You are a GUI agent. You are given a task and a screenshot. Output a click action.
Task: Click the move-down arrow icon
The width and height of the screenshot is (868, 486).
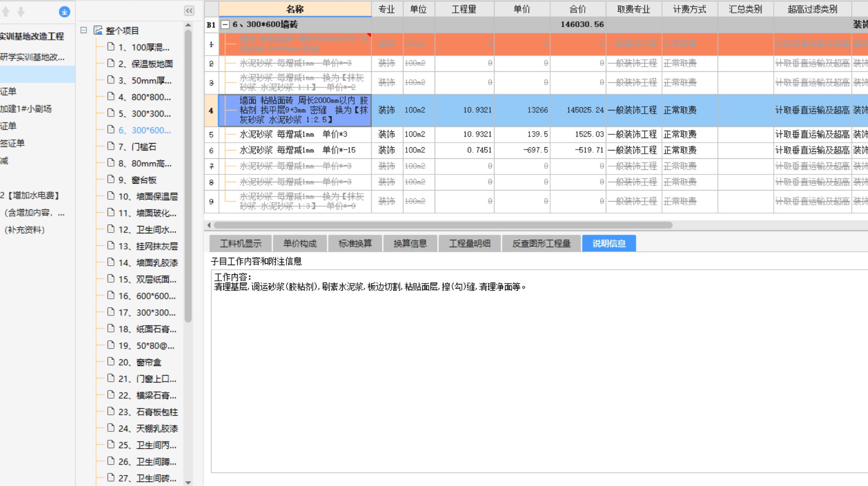[x=21, y=12]
